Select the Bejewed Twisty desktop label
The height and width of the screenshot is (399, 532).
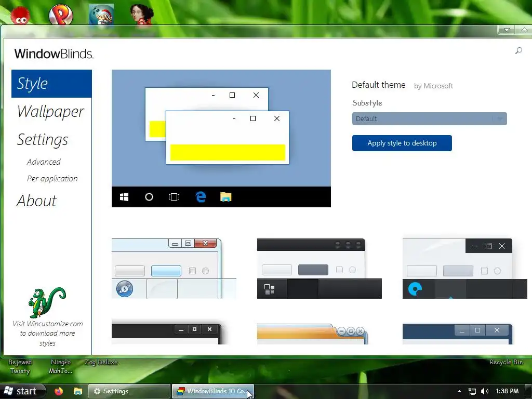20,366
